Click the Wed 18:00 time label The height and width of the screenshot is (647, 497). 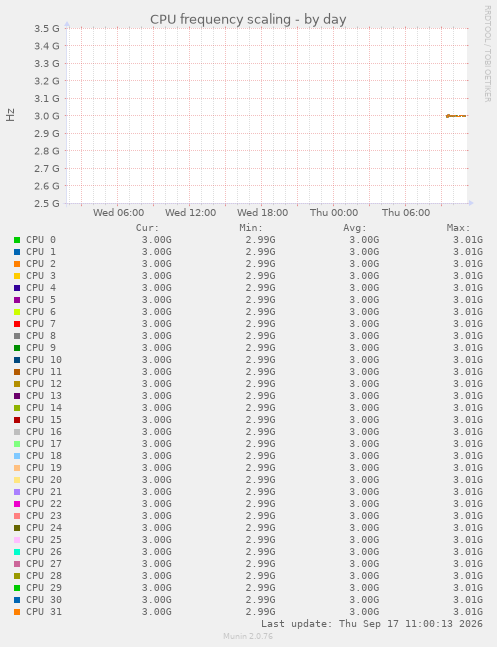point(263,213)
